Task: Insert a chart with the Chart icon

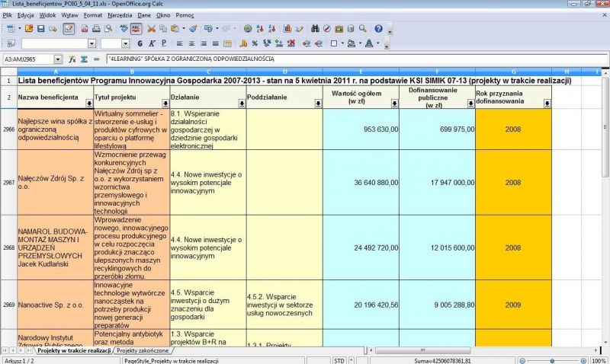Action: click(287, 29)
